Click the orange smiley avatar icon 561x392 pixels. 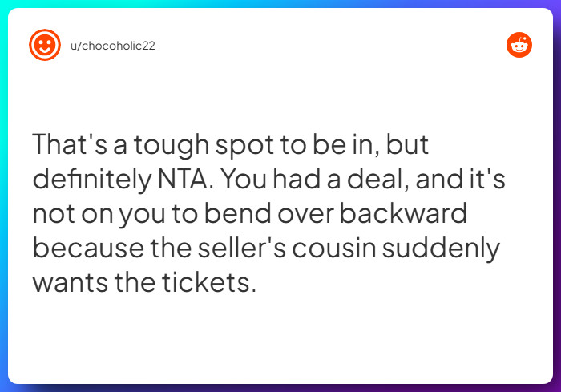[x=45, y=45]
